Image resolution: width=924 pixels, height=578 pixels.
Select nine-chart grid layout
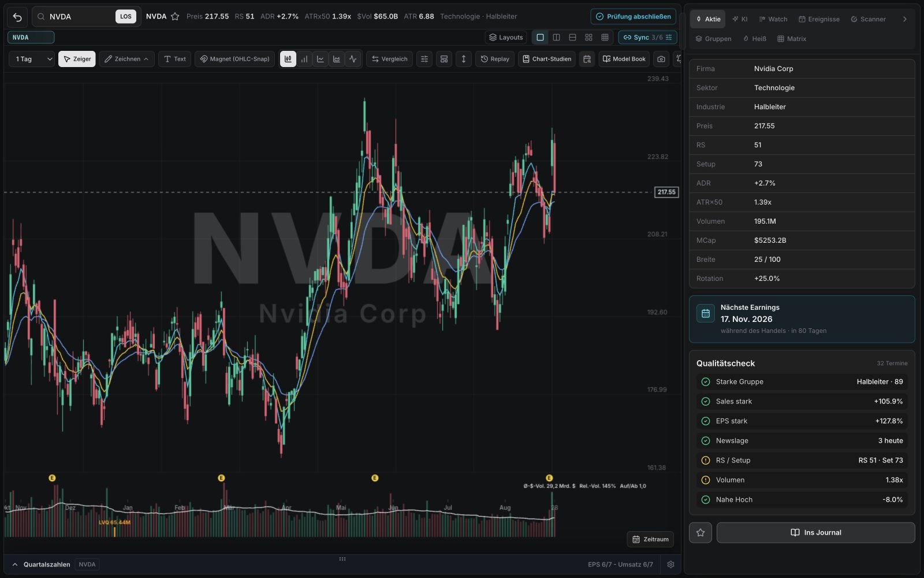point(605,38)
